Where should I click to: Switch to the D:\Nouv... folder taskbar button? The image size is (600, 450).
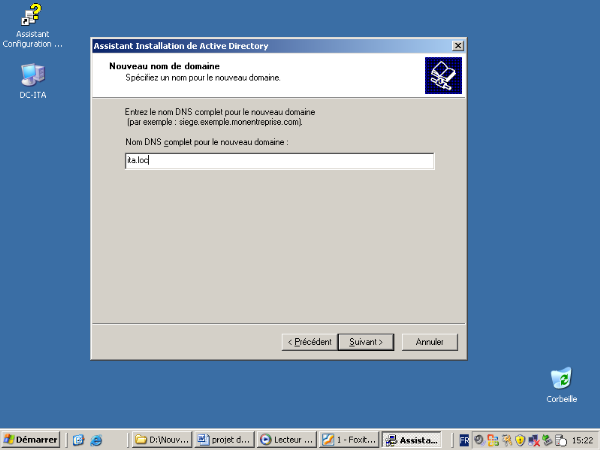(x=162, y=440)
